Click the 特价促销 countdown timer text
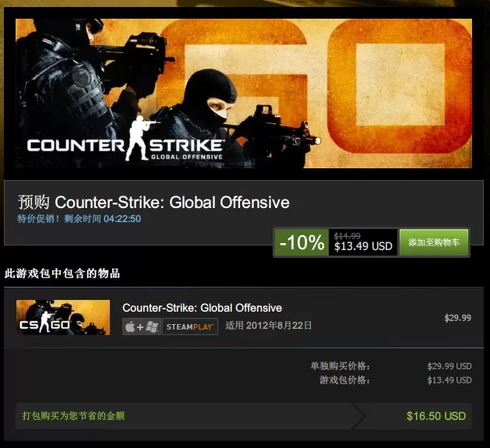The height and width of the screenshot is (448, 490). pos(79,218)
